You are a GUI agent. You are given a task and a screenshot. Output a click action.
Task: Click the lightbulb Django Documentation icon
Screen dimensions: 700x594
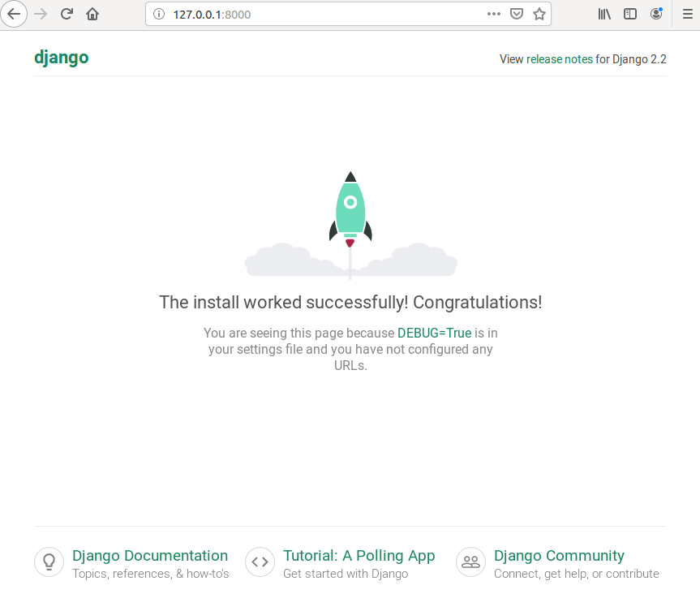click(x=49, y=562)
